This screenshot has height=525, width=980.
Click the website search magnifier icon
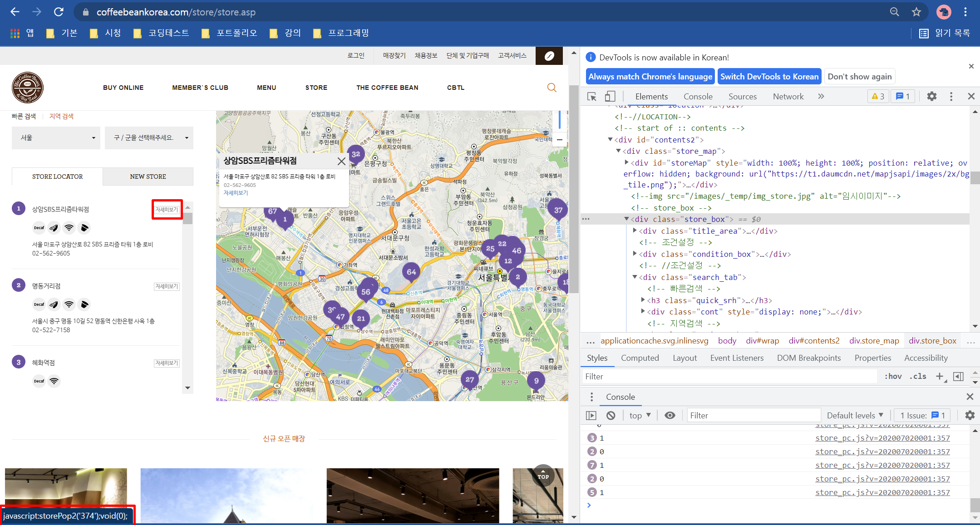tap(552, 88)
